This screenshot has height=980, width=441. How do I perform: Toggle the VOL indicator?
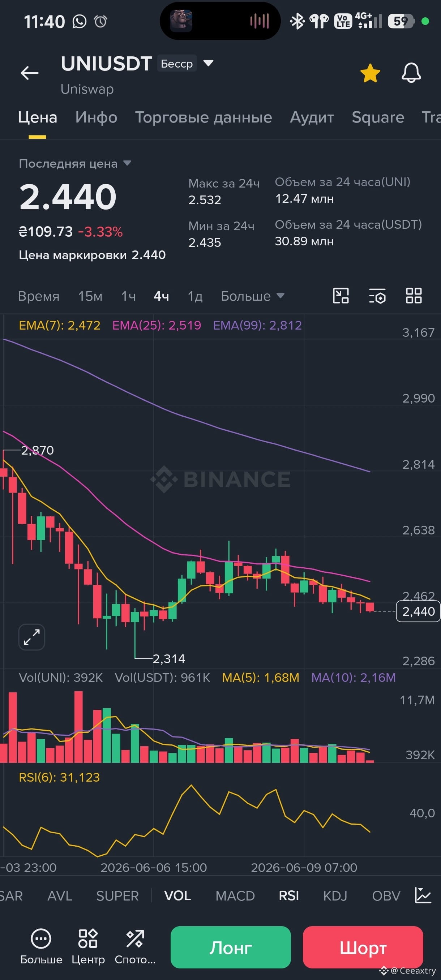[x=177, y=895]
